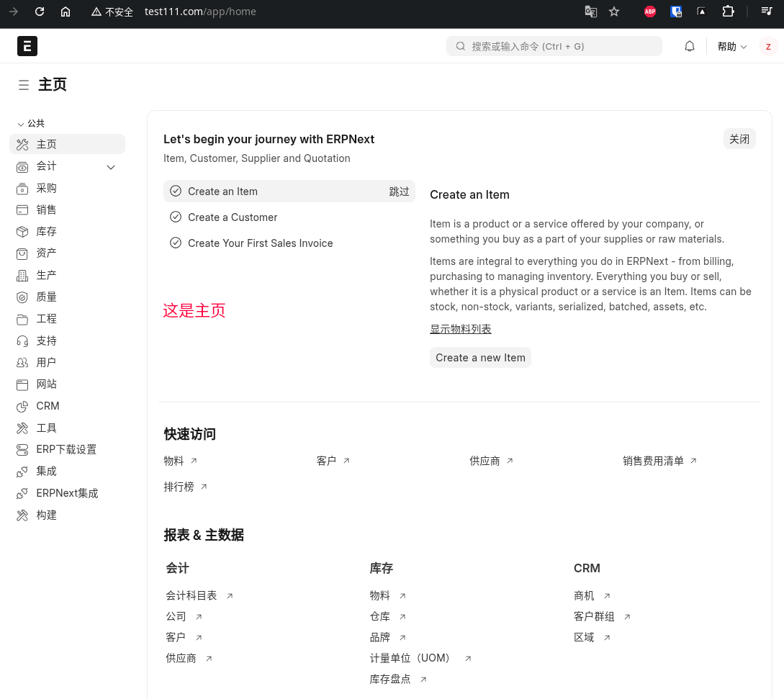Bookmark this page with the star
This screenshot has height=699, width=784.
coord(614,12)
